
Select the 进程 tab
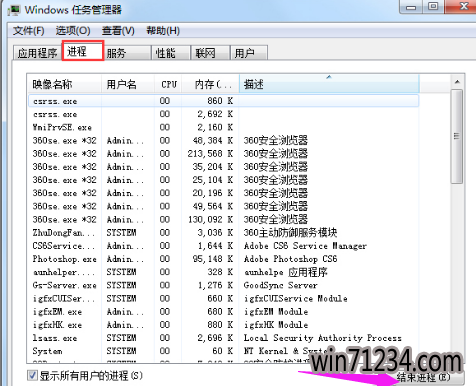(x=83, y=51)
